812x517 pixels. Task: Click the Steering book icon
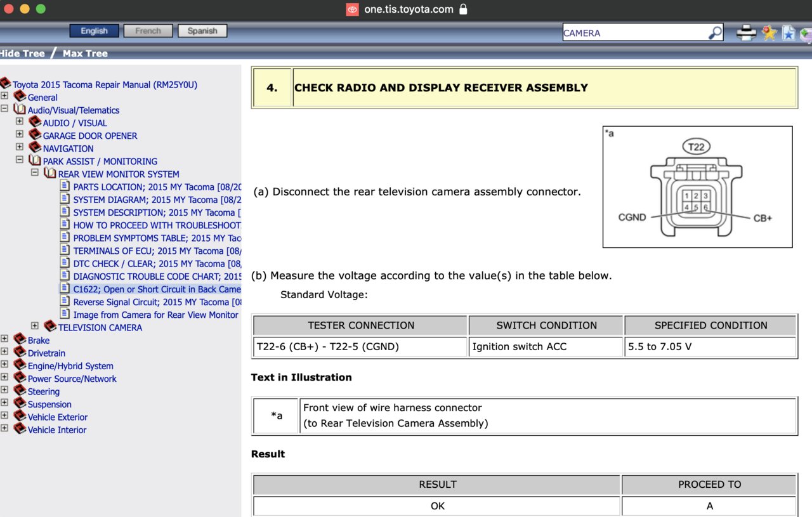[x=20, y=391]
